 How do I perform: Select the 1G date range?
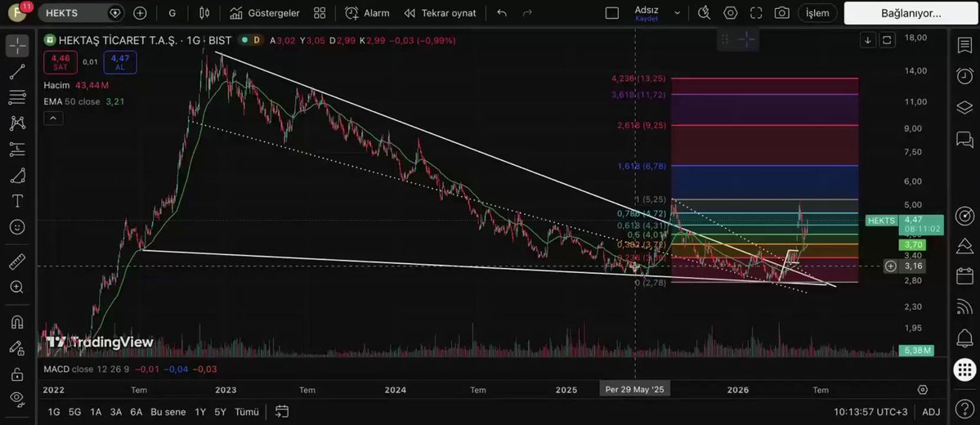click(55, 412)
